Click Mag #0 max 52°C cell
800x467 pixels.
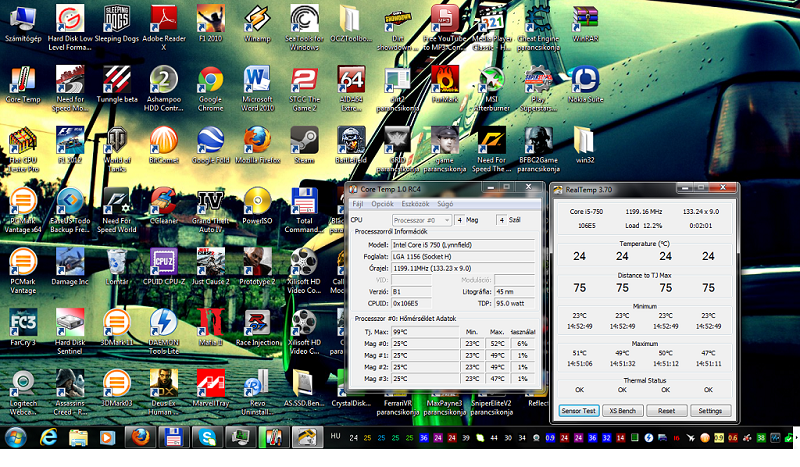497,343
